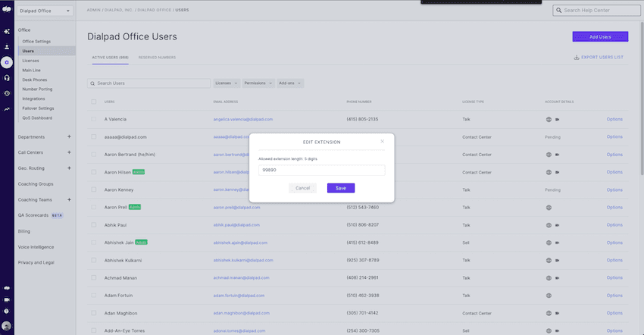Click the help question mark icon
The height and width of the screenshot is (335, 644).
click(x=6, y=311)
